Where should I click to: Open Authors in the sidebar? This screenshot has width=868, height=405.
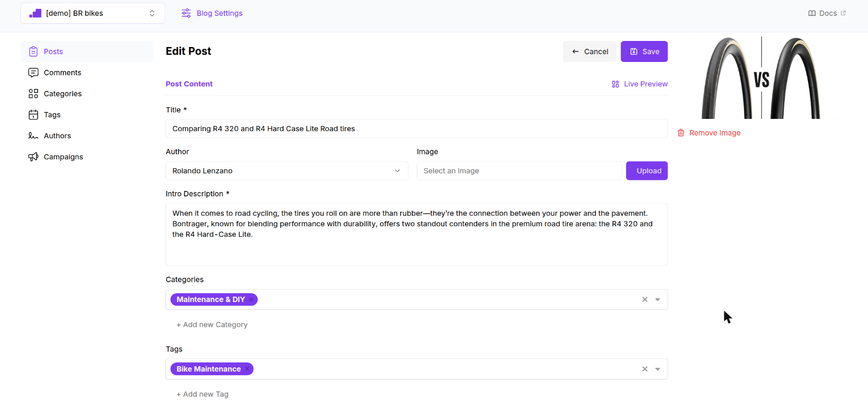point(87,136)
